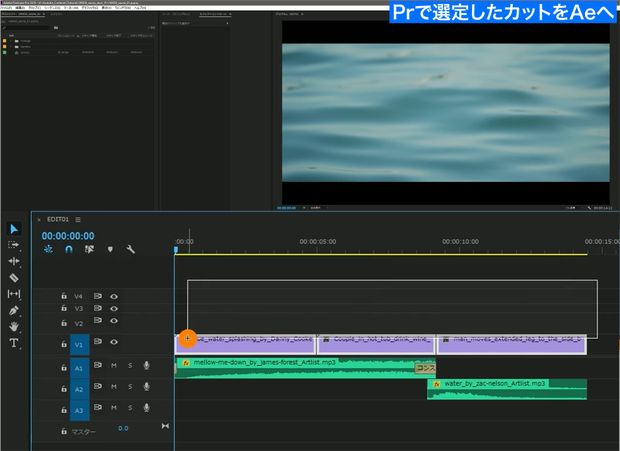Toggle lock on track V1
The width and height of the screenshot is (620, 451).
(x=64, y=344)
